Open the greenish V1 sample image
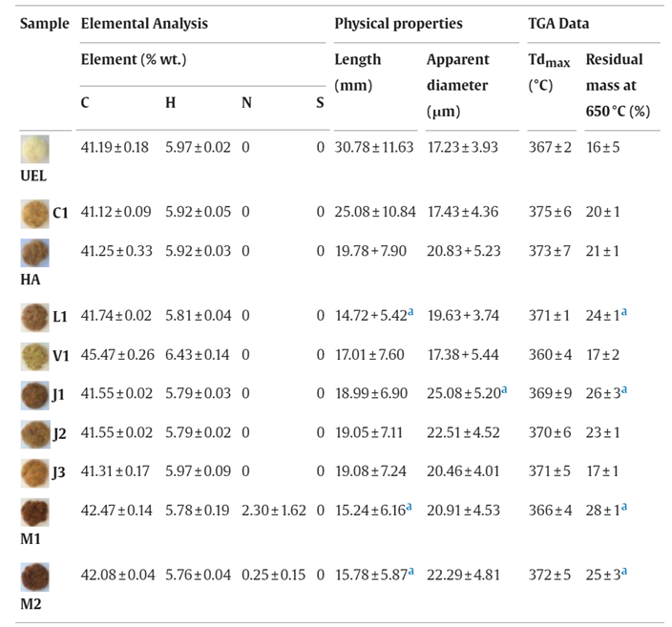This screenshot has height=627, width=672. [34, 355]
